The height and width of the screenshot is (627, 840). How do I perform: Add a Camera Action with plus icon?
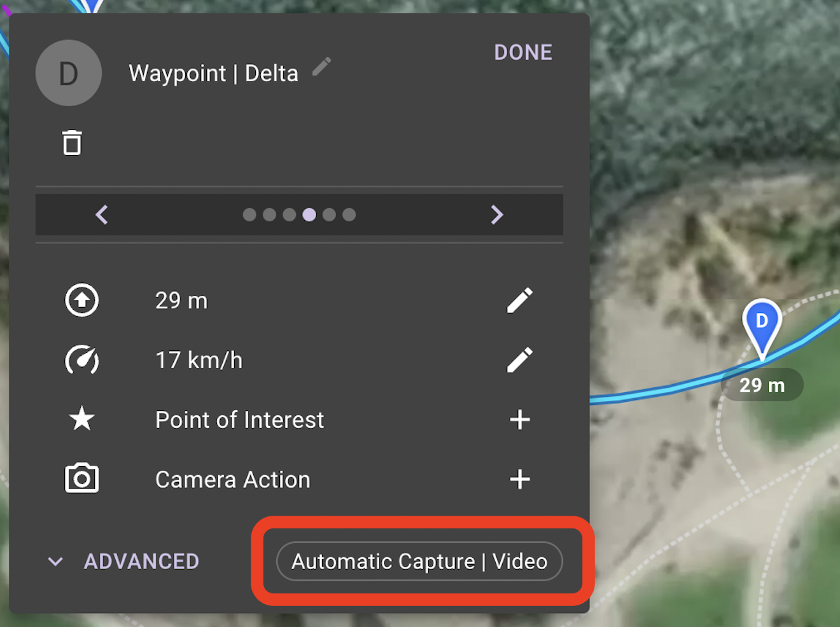521,479
